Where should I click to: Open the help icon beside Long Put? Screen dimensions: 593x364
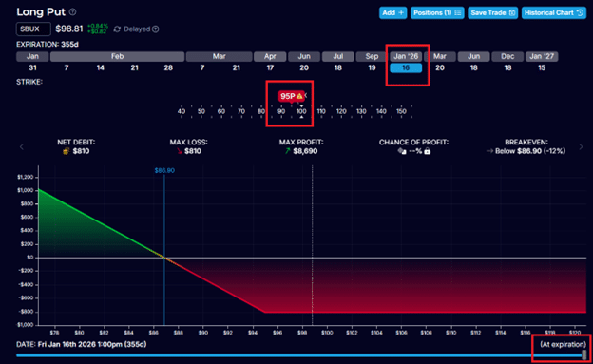72,12
